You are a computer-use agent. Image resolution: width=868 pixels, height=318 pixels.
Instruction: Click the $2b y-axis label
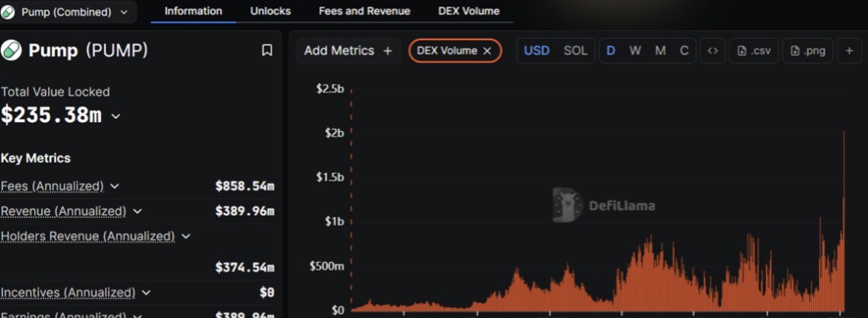[x=333, y=133]
